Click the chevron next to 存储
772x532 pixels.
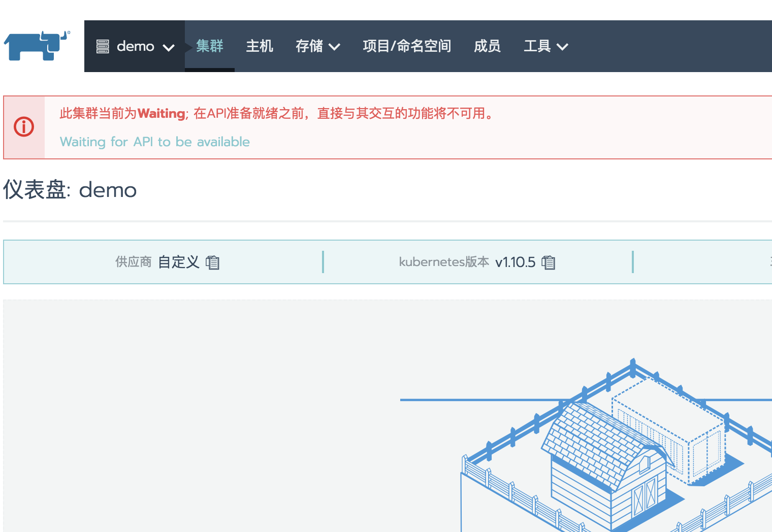point(334,47)
